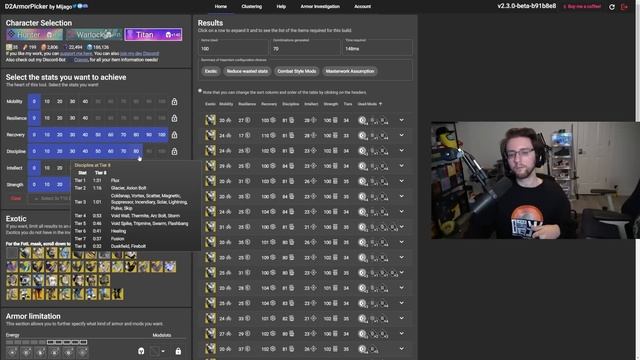Click the Masterwork Assumption chip
The width and height of the screenshot is (640, 360).
pos(350,71)
